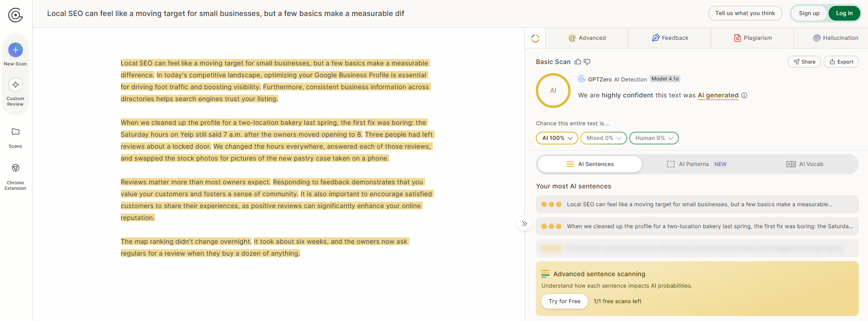This screenshot has width=868, height=321.
Task: Open the Scans folder icon
Action: click(16, 132)
